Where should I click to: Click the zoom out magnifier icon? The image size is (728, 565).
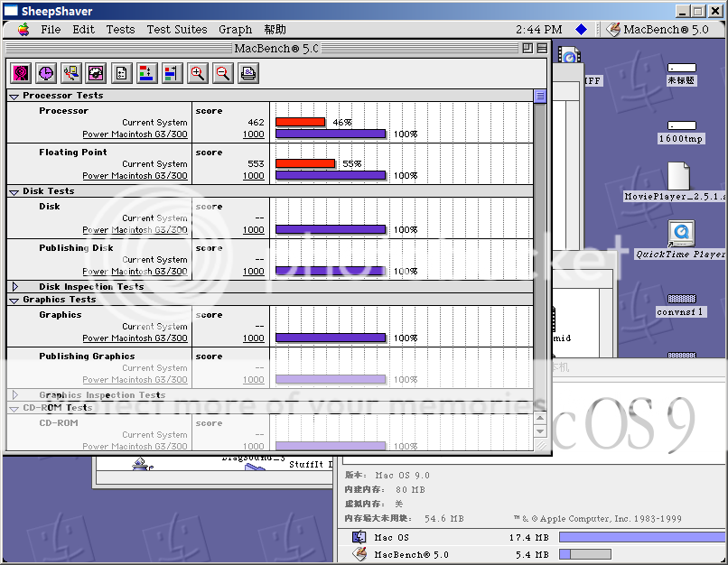[x=222, y=73]
